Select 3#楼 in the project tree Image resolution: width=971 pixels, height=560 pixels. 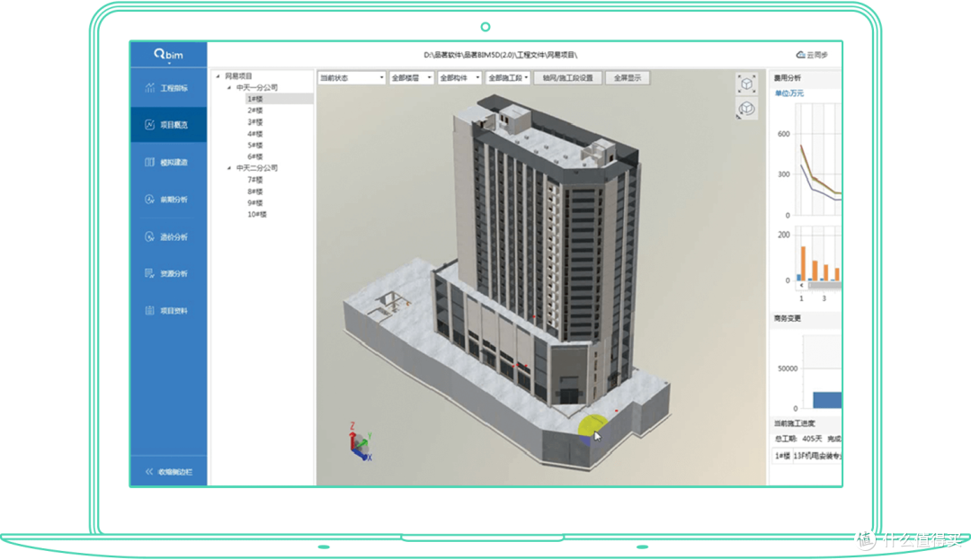click(x=255, y=122)
